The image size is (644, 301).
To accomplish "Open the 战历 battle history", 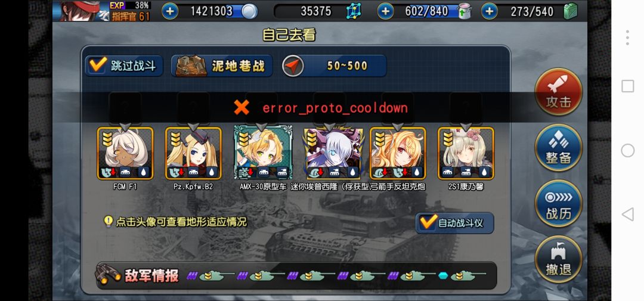I will click(558, 203).
